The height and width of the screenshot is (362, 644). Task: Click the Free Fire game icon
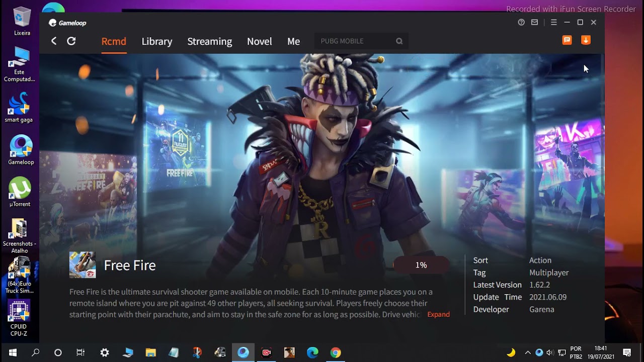coord(83,265)
